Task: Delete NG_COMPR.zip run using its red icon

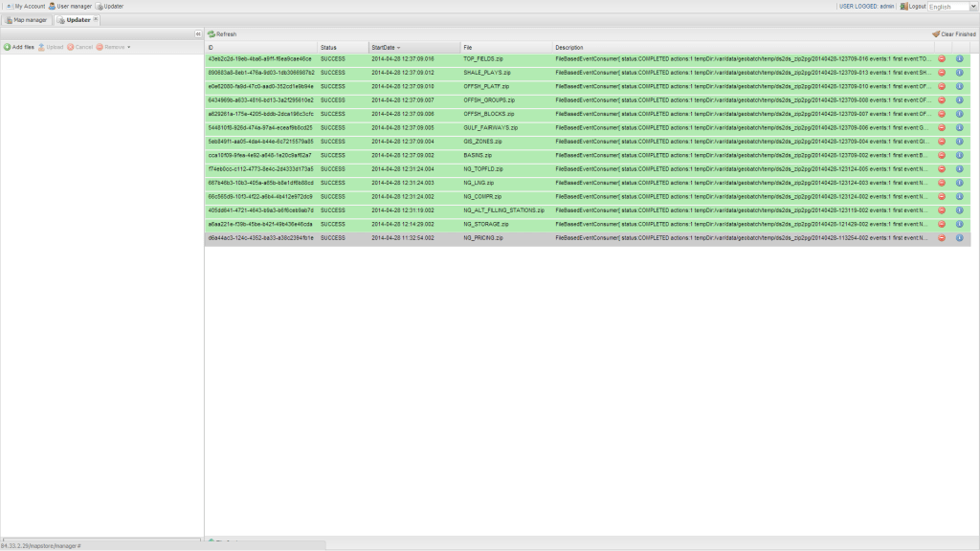Action: point(942,196)
